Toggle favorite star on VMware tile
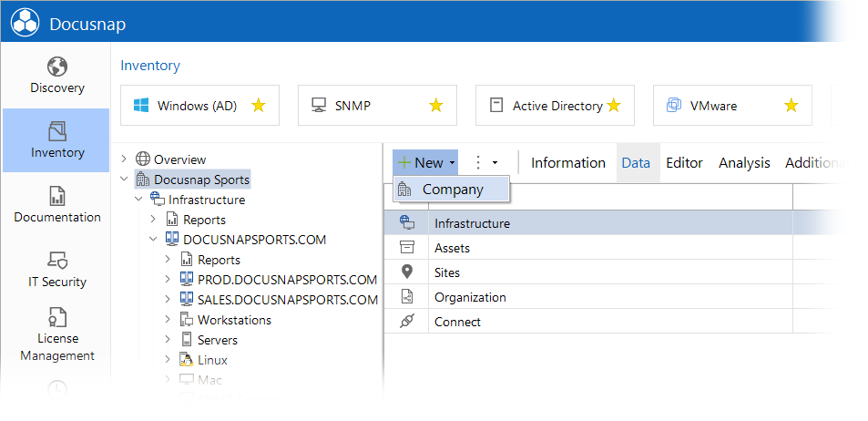Screen dimensions: 868x421 tap(791, 106)
